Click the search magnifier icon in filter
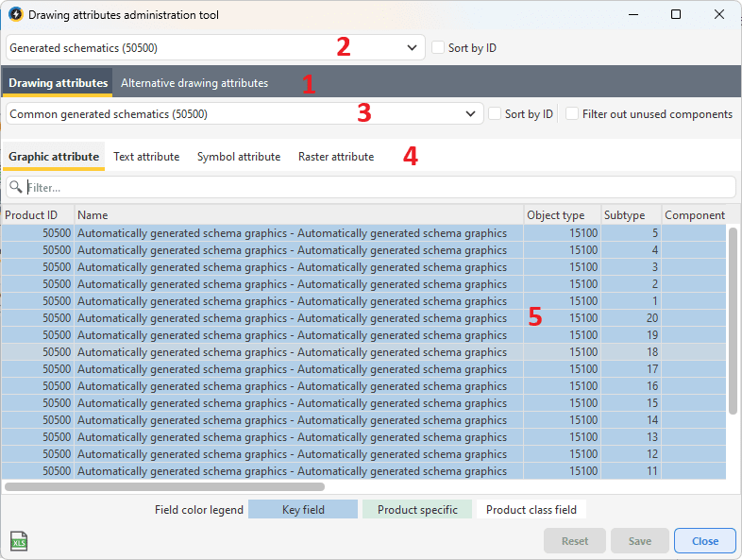The height and width of the screenshot is (560, 742). (x=16, y=187)
